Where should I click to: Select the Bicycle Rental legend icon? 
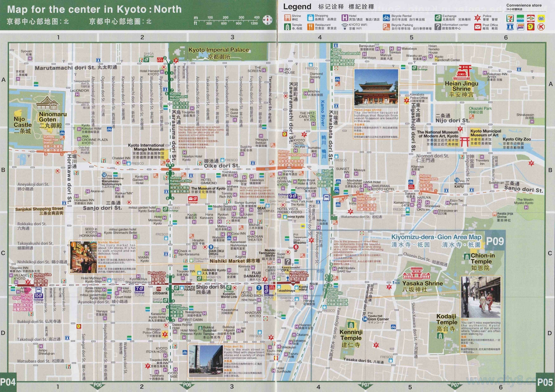(x=386, y=18)
